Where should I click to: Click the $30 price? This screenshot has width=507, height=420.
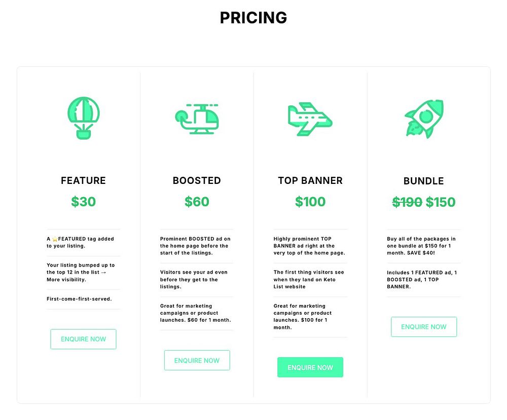83,202
